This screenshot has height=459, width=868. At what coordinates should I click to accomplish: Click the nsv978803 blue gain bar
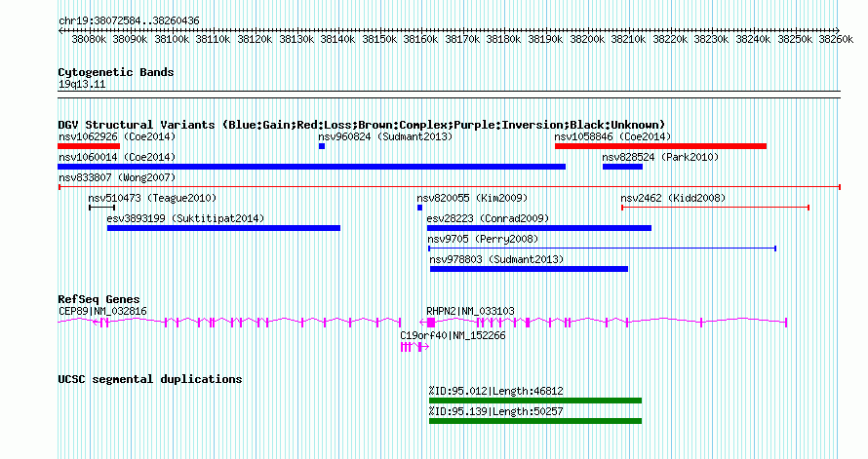(529, 269)
